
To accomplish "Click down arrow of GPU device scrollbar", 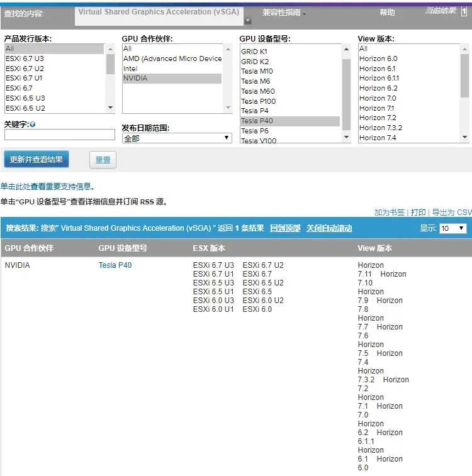I will (346, 137).
